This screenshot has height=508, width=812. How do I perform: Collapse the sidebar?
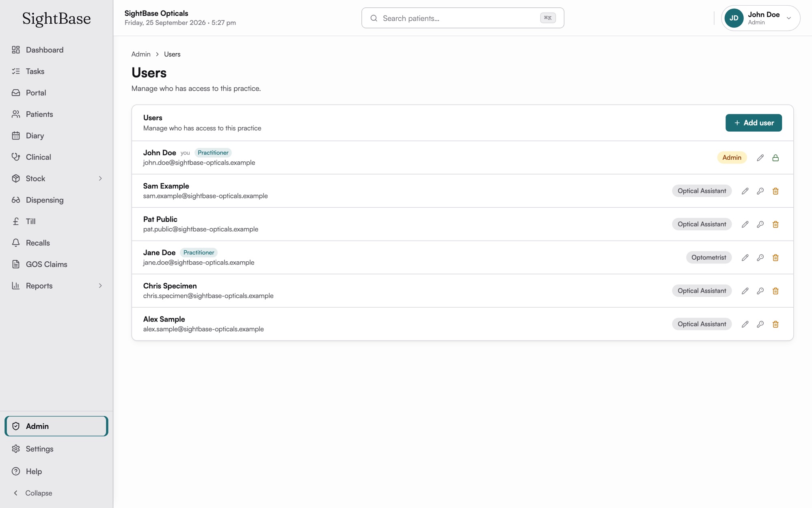32,493
